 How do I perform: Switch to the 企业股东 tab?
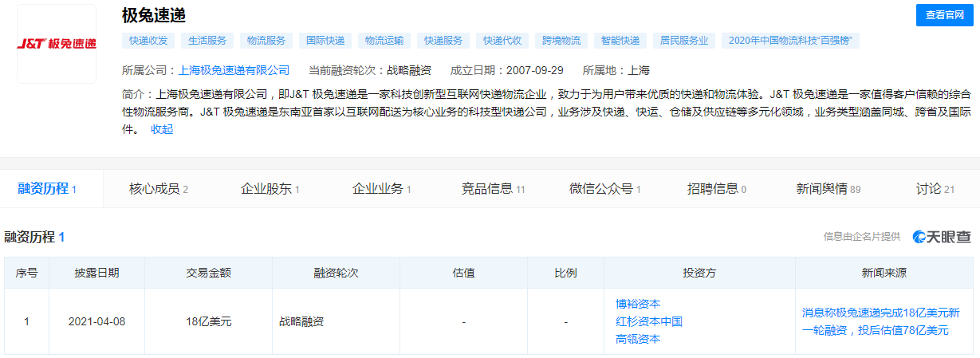270,189
